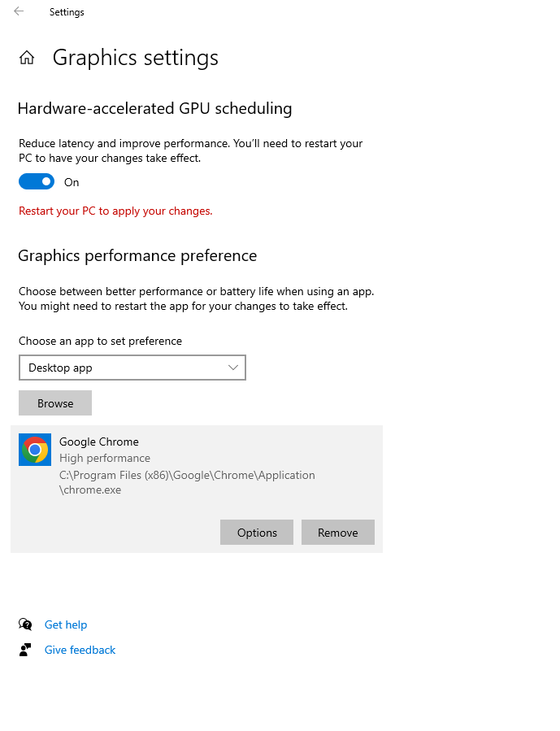Open the Get help link
Image resolution: width=560 pixels, height=731 pixels.
pyautogui.click(x=66, y=624)
